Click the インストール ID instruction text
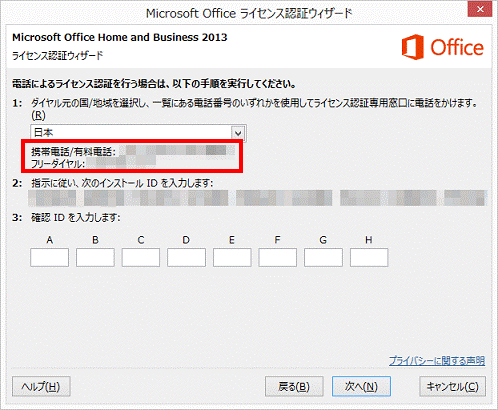The image size is (498, 410). coord(122,183)
